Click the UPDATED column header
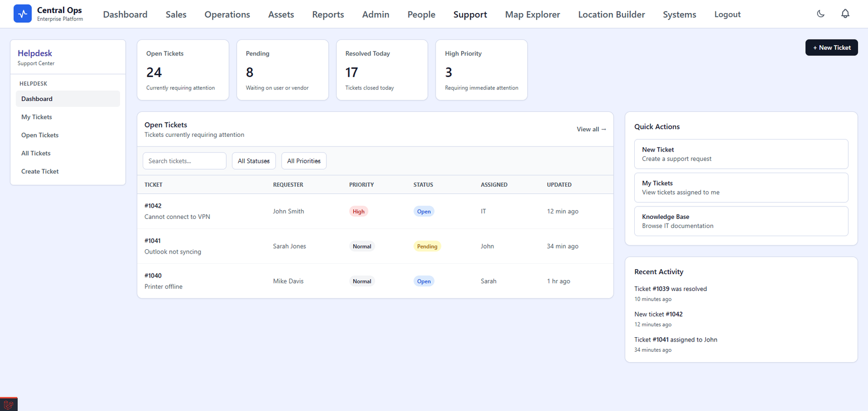The height and width of the screenshot is (411, 868). [x=559, y=185]
